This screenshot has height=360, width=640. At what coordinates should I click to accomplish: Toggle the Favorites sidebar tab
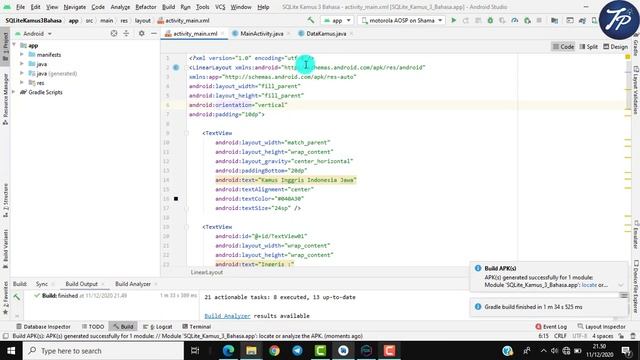coord(5,298)
